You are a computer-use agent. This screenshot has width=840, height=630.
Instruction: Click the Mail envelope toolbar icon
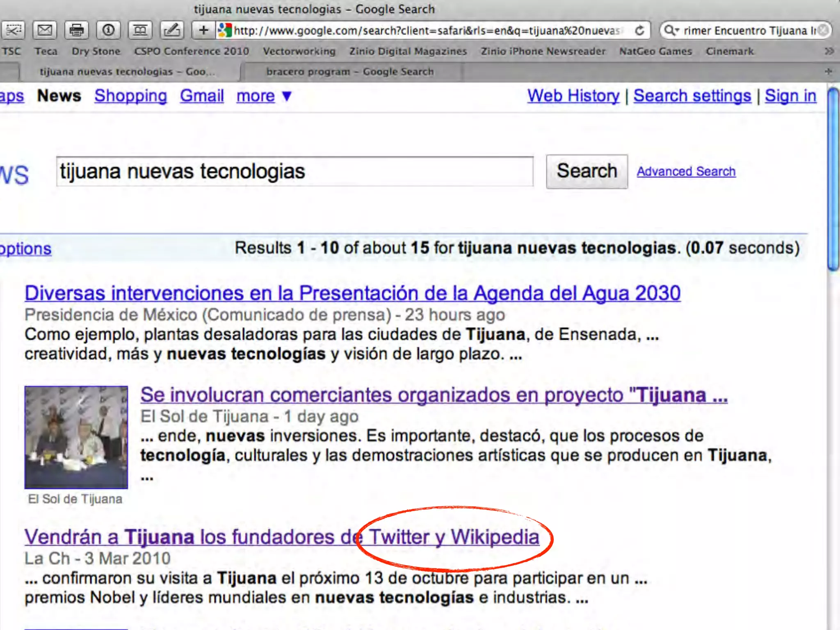click(x=45, y=30)
